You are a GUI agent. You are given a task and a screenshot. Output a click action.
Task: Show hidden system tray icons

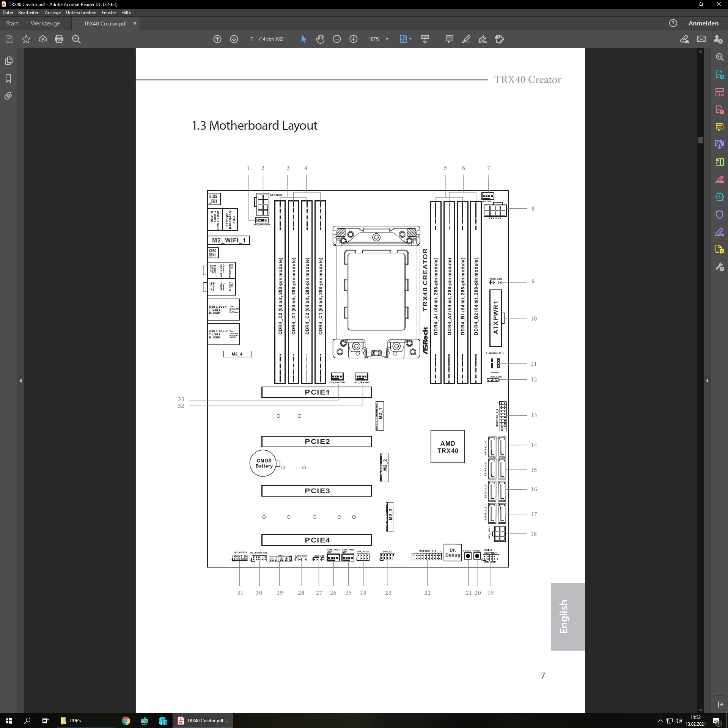(x=660, y=720)
